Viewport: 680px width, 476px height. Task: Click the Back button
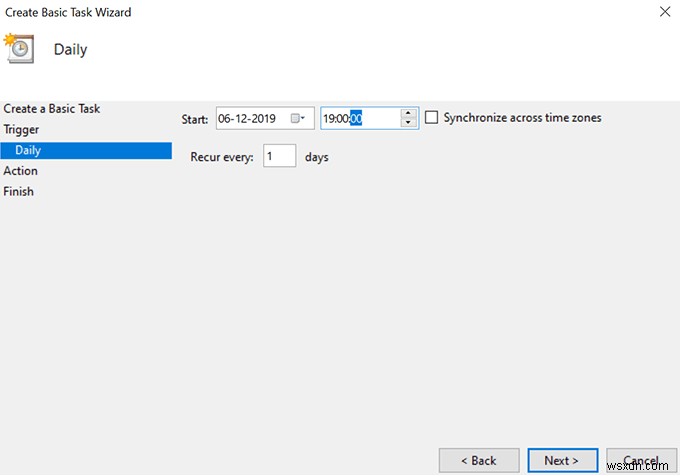click(x=479, y=460)
